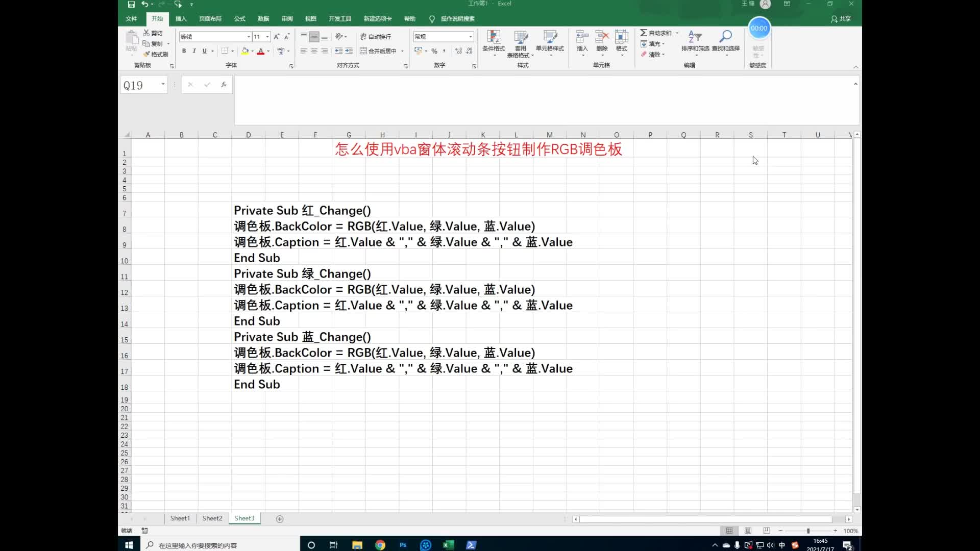Click the text orientation icon

pos(339,37)
